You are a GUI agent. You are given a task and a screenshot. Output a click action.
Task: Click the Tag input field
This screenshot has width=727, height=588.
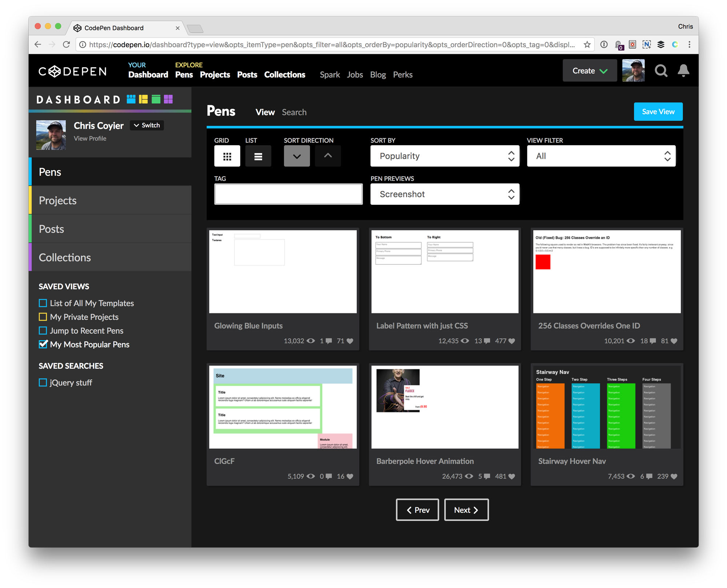point(288,194)
